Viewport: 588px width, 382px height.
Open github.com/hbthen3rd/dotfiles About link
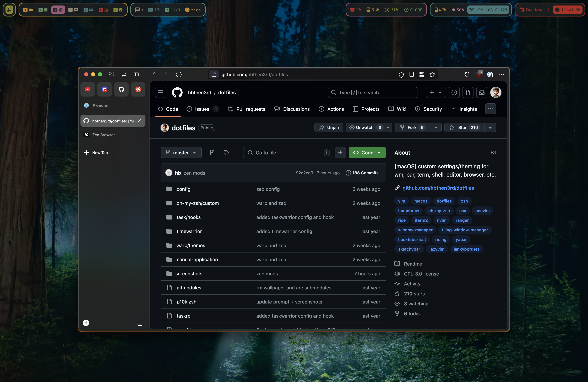pyautogui.click(x=438, y=188)
